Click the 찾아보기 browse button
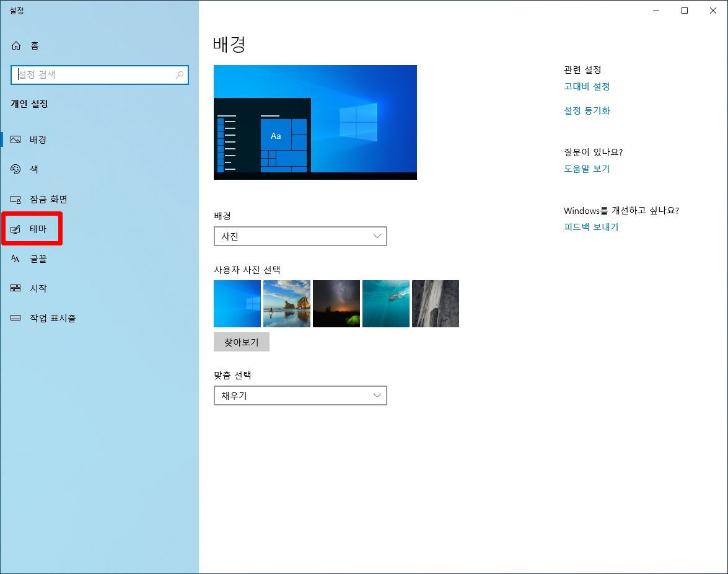728x574 pixels. point(242,342)
